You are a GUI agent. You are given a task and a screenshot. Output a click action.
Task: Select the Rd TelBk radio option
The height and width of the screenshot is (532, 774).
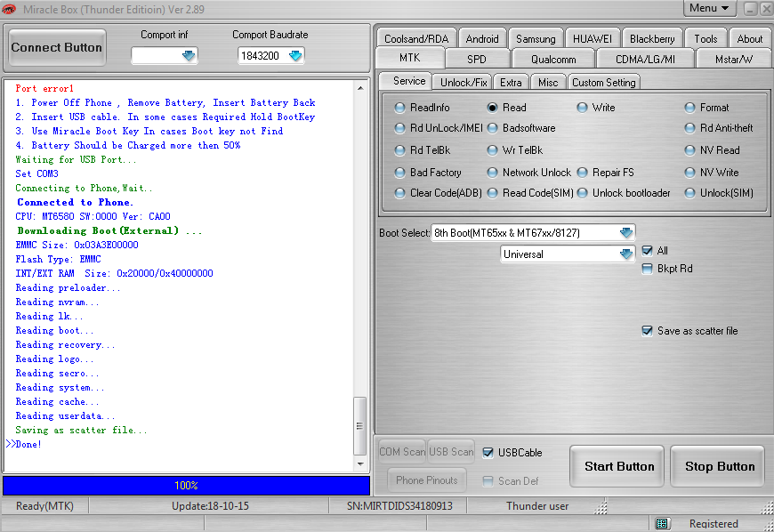pos(399,150)
